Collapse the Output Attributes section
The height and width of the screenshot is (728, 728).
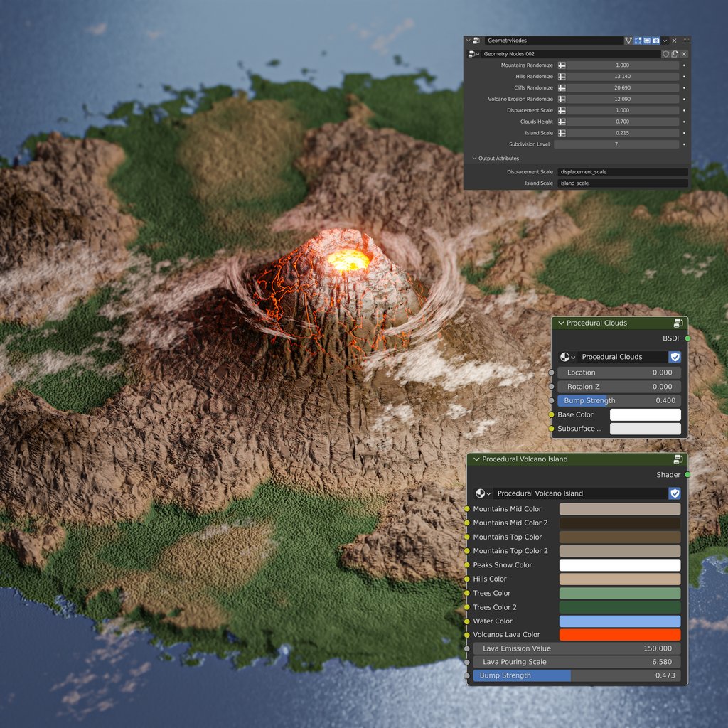click(473, 158)
